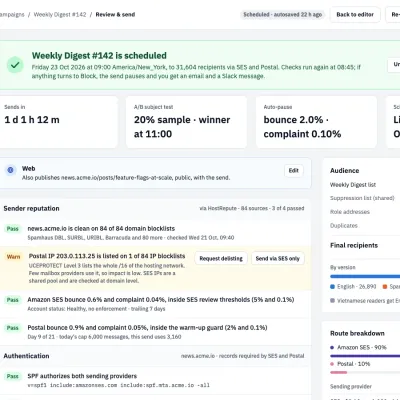Click the Amazon SES bounce 0.6% text
Image resolution: width=400 pixels, height=400 pixels.
click(x=161, y=299)
